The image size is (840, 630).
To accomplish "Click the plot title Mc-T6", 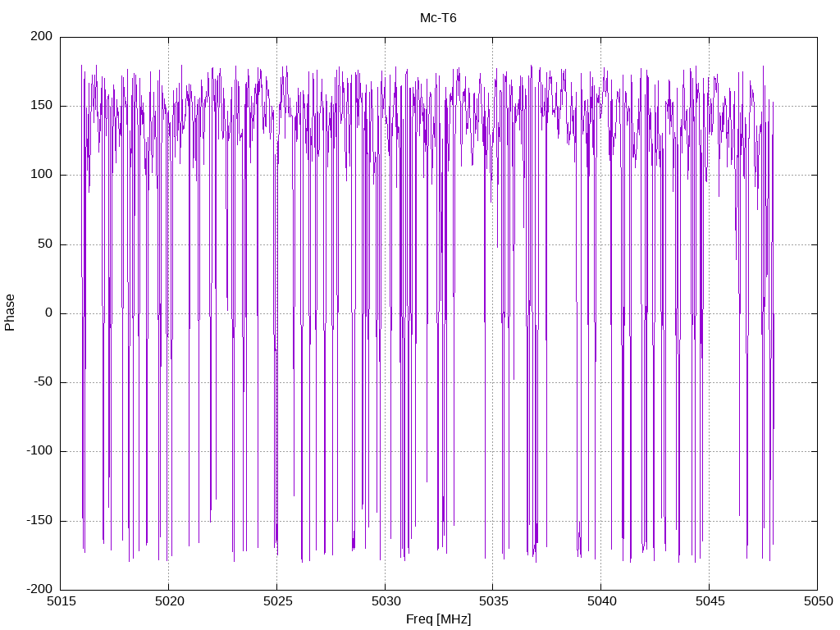I will [x=438, y=18].
